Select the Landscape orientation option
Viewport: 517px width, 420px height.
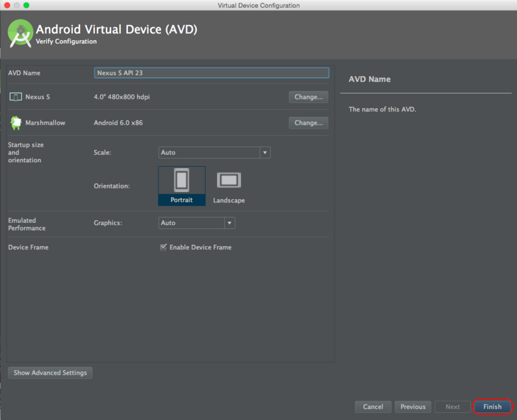(x=229, y=187)
